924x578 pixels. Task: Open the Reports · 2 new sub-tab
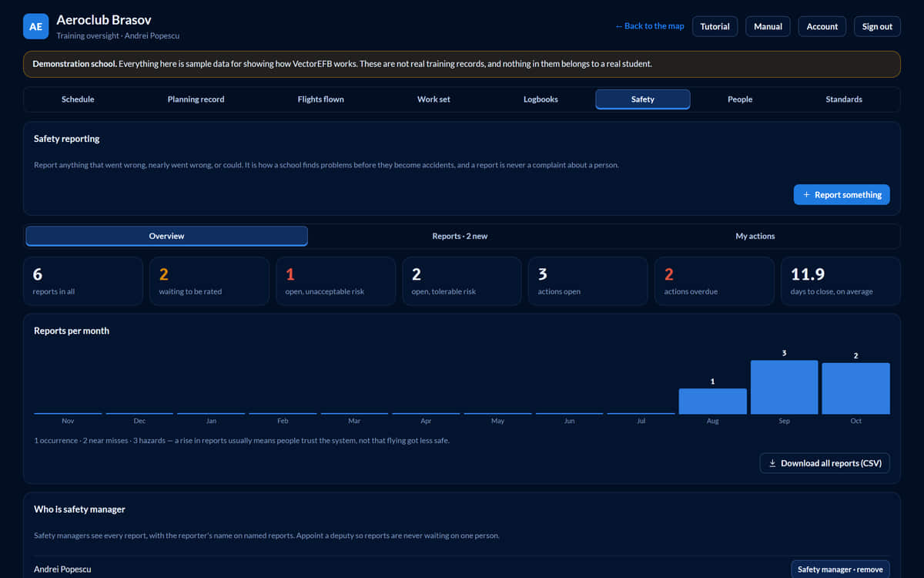click(x=460, y=236)
